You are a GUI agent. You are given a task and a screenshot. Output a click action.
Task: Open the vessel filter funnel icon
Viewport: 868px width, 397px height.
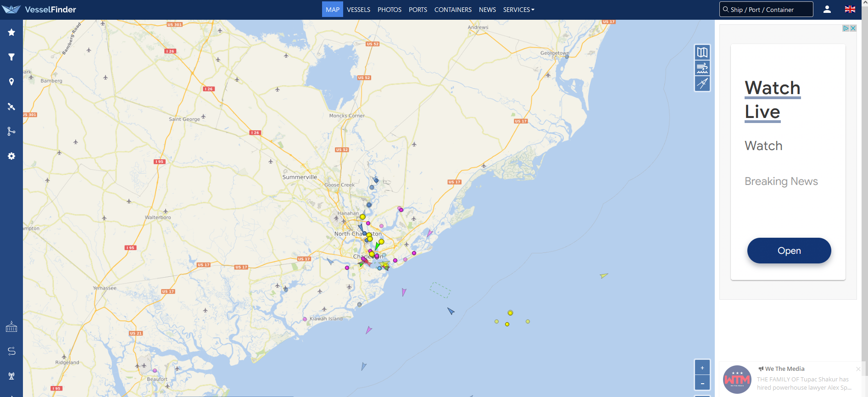point(11,57)
